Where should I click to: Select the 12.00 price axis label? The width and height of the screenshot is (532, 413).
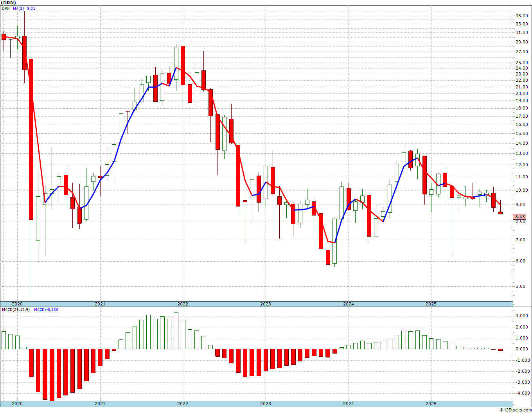tap(521, 165)
